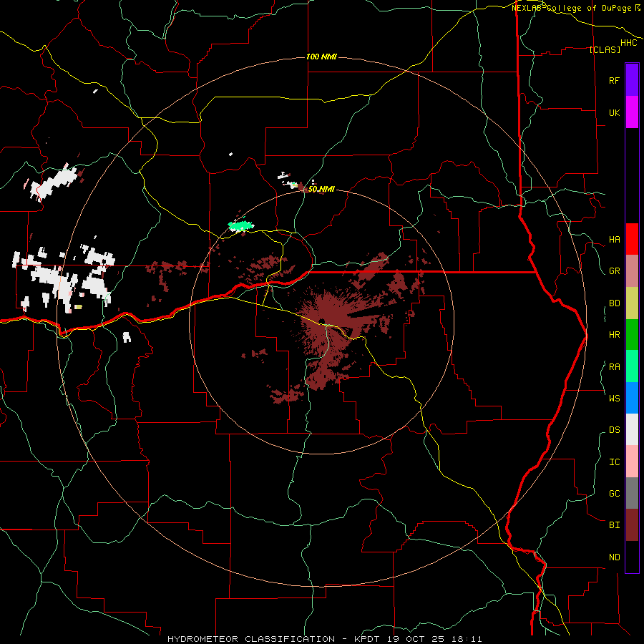Screen dimensions: 644x644
Task: Click the [CLAS] units label
Action: tap(605, 49)
